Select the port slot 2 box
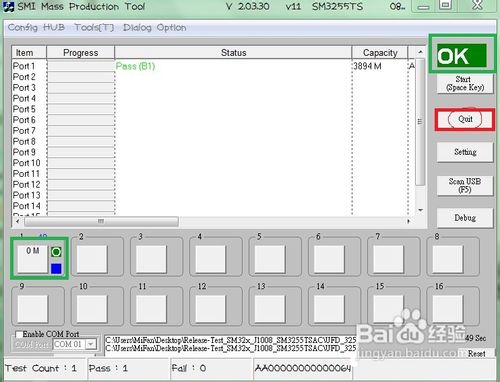The height and width of the screenshot is (382, 500). coord(92,259)
